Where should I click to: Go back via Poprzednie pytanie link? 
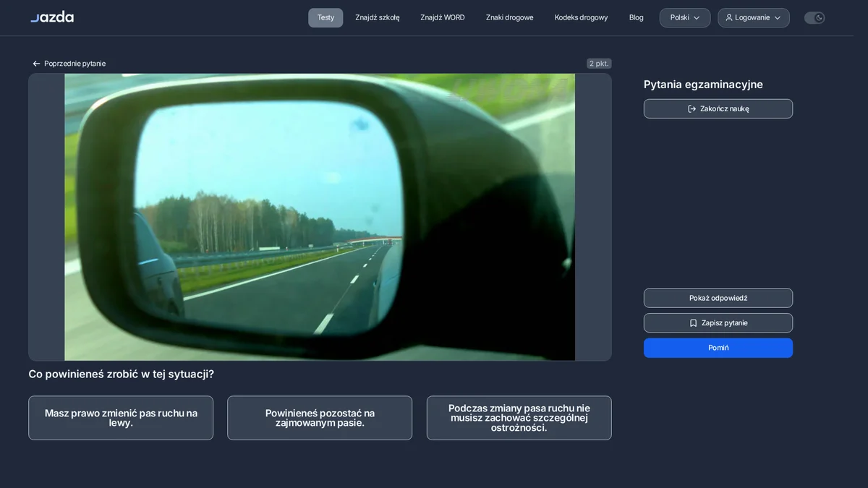[69, 64]
